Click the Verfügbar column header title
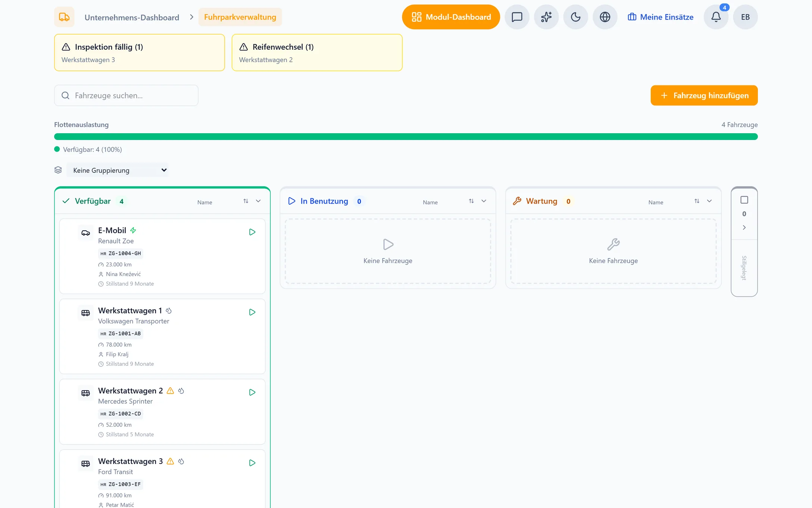This screenshot has height=508, width=812. 93,201
